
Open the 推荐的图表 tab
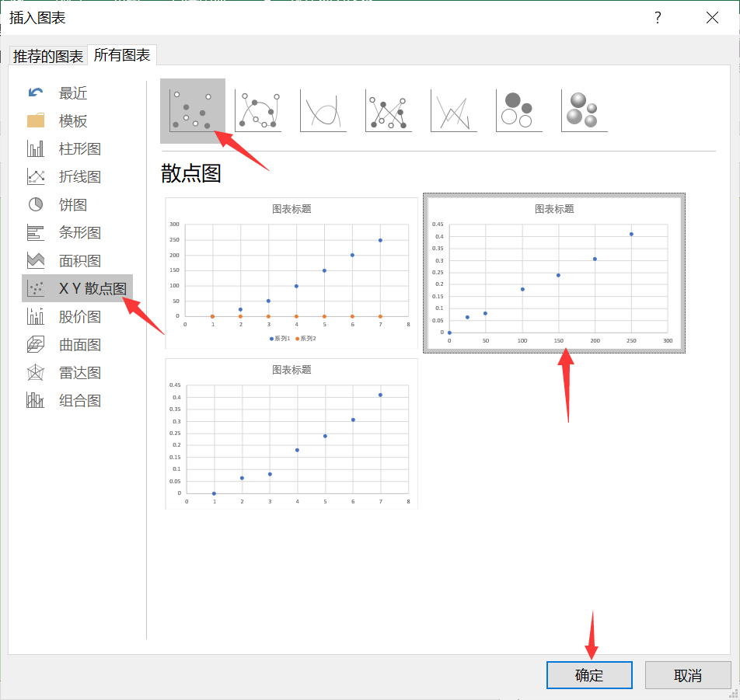48,56
